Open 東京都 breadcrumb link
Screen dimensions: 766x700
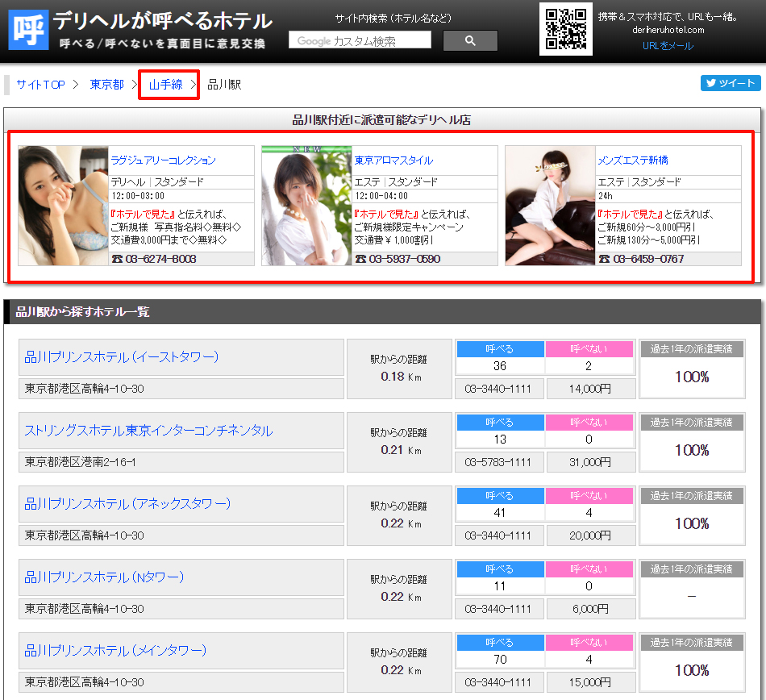tap(107, 85)
